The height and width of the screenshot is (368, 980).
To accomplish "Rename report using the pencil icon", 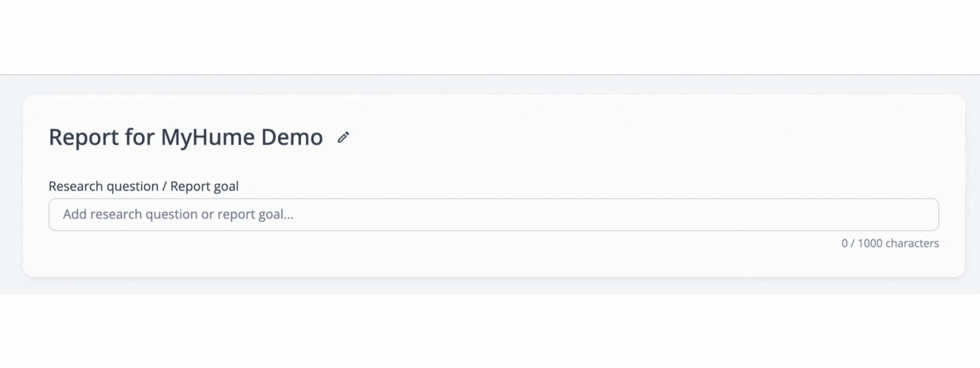I will [343, 138].
